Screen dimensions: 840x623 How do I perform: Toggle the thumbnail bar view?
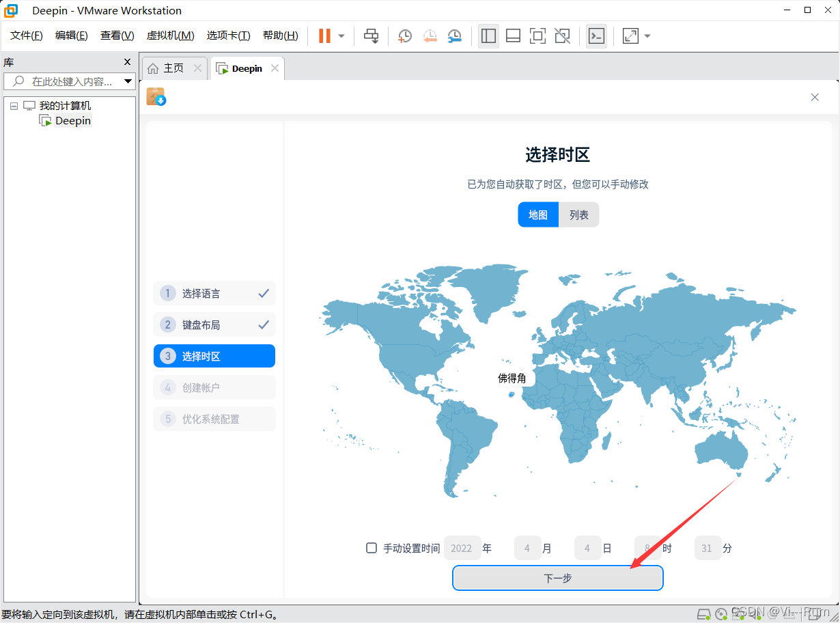pyautogui.click(x=513, y=36)
